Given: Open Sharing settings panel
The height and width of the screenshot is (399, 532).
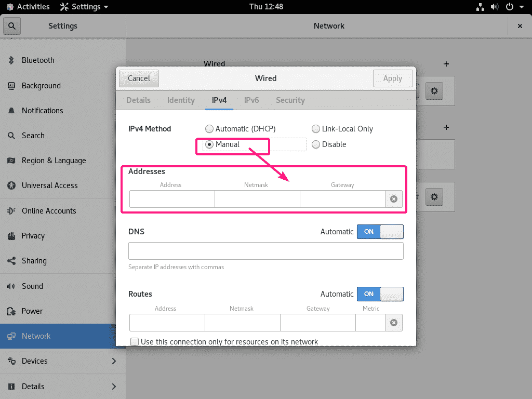Looking at the screenshot, I should [63, 261].
